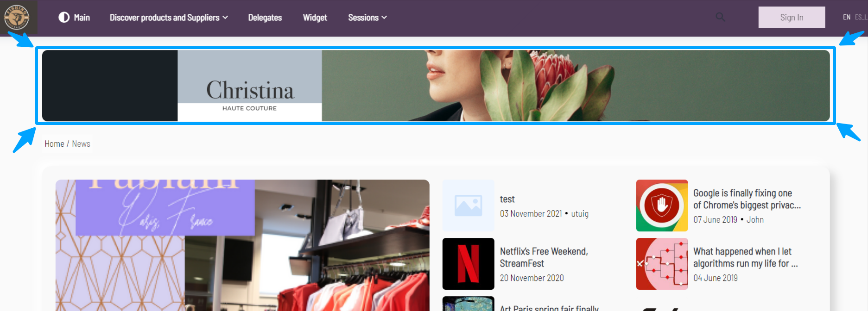The width and height of the screenshot is (868, 311).
Task: Click the Chrome privacy hand icon thumbnail
Action: click(x=662, y=205)
